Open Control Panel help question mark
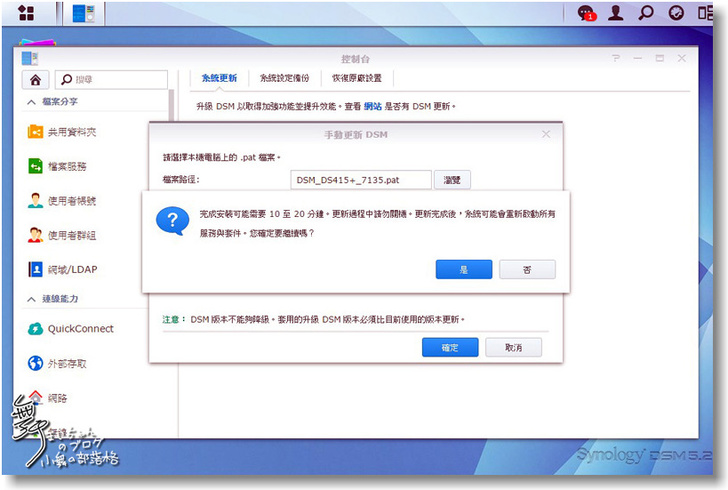 pyautogui.click(x=616, y=58)
